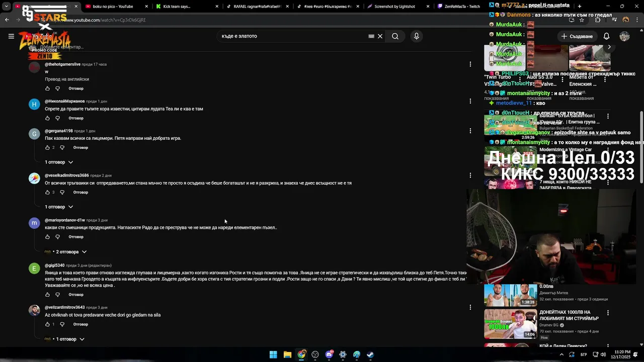Dislike the comment by @НиколайМарианов
644x362 pixels.
click(x=57, y=118)
